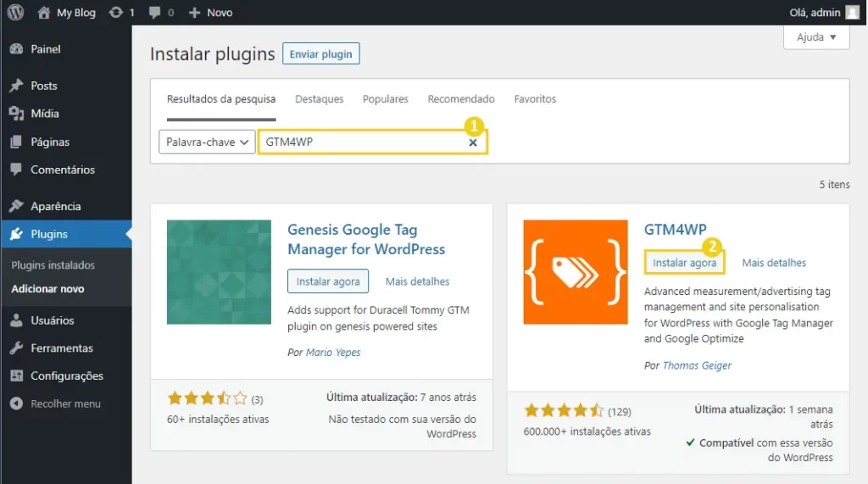Open the Posts menu label
868x484 pixels.
[44, 86]
